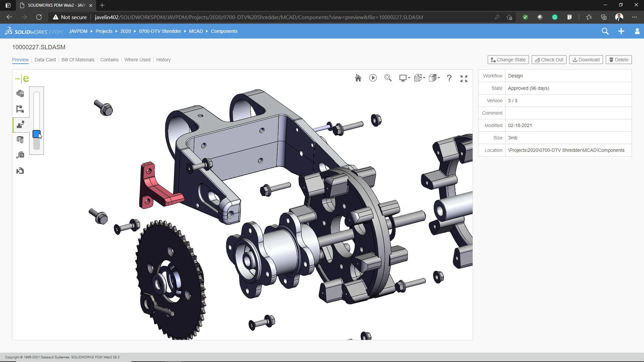
Task: Enter fullscreen with the expand arrows icon
Action: pyautogui.click(x=464, y=78)
